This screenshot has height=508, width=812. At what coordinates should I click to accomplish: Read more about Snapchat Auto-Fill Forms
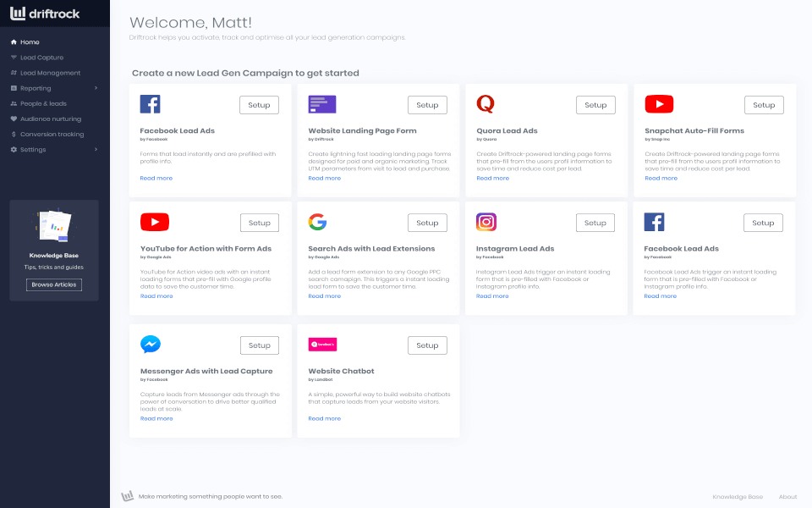(661, 179)
